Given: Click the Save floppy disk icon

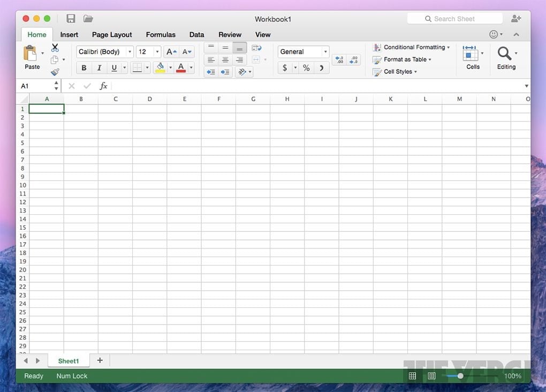Looking at the screenshot, I should point(71,19).
